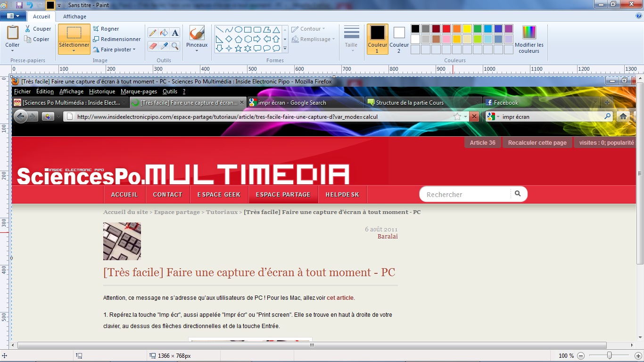This screenshot has height=362, width=644.
Task: Pick the Fill with color bucket tool
Action: coord(164,33)
